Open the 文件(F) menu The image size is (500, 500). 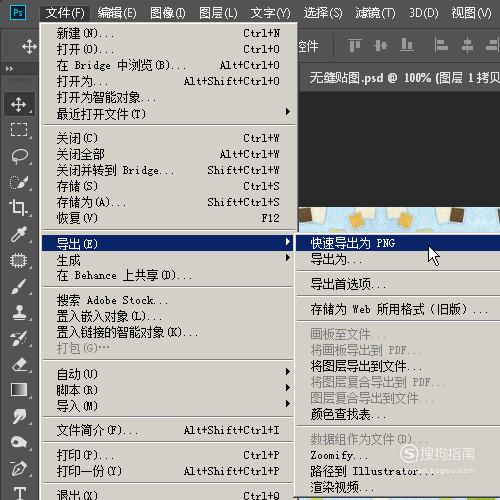pyautogui.click(x=65, y=13)
